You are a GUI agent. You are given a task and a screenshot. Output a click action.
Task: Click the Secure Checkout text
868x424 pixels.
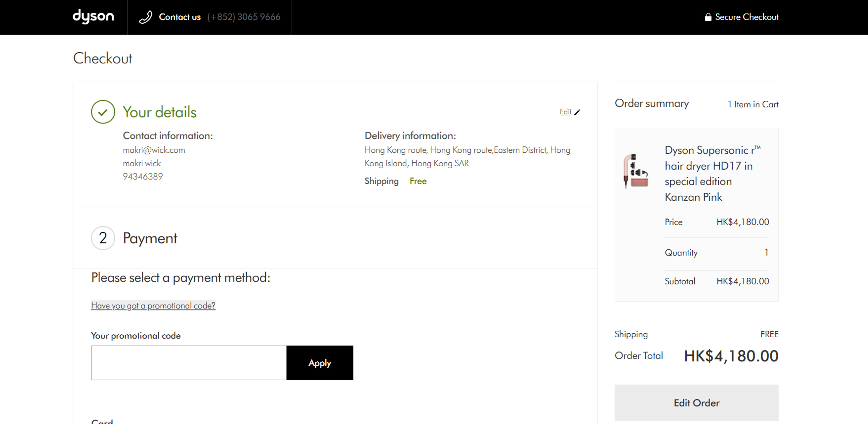click(x=746, y=17)
